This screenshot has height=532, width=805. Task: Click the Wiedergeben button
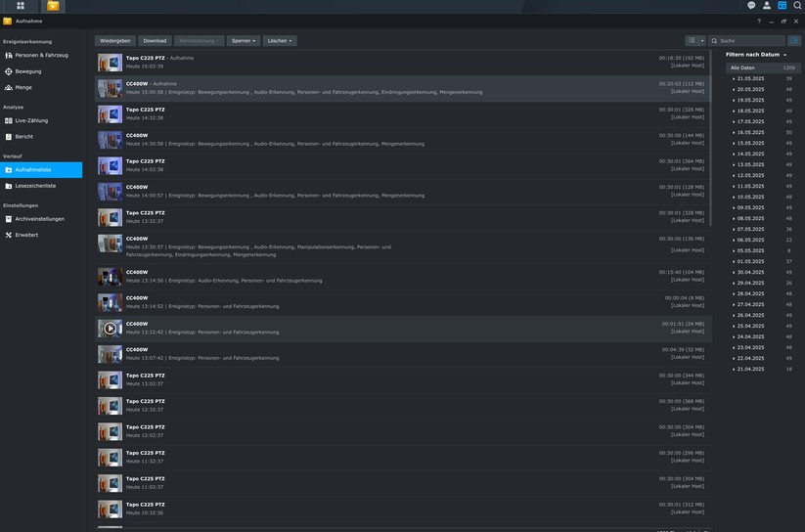point(115,40)
